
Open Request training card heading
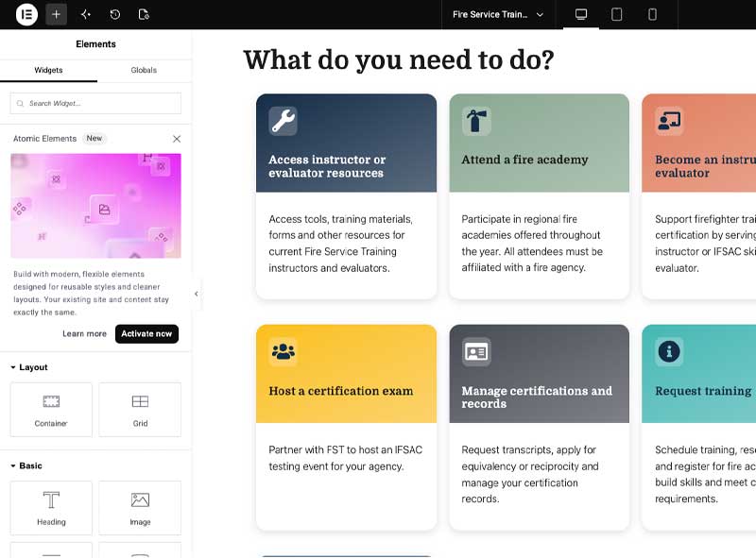703,391
